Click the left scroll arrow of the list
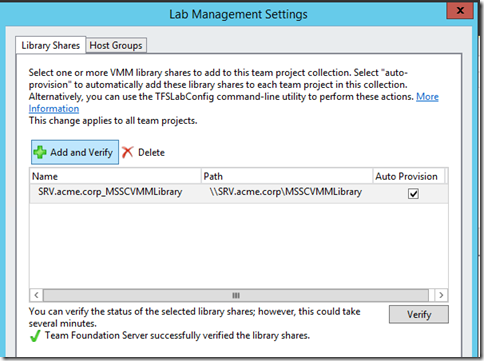 (36, 295)
